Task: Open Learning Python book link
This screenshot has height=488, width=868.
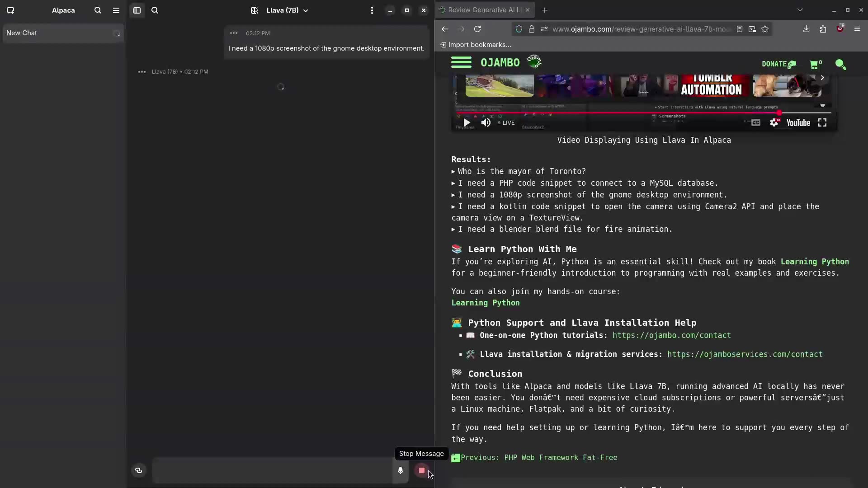Action: 815,262
